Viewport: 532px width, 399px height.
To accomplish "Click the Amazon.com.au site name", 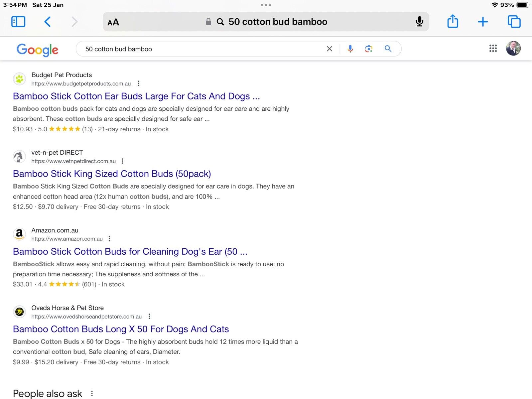I will [55, 230].
